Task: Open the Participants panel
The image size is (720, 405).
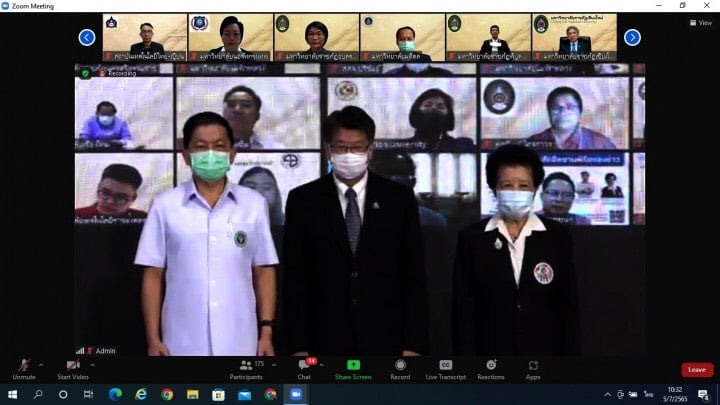Action: pos(246,367)
